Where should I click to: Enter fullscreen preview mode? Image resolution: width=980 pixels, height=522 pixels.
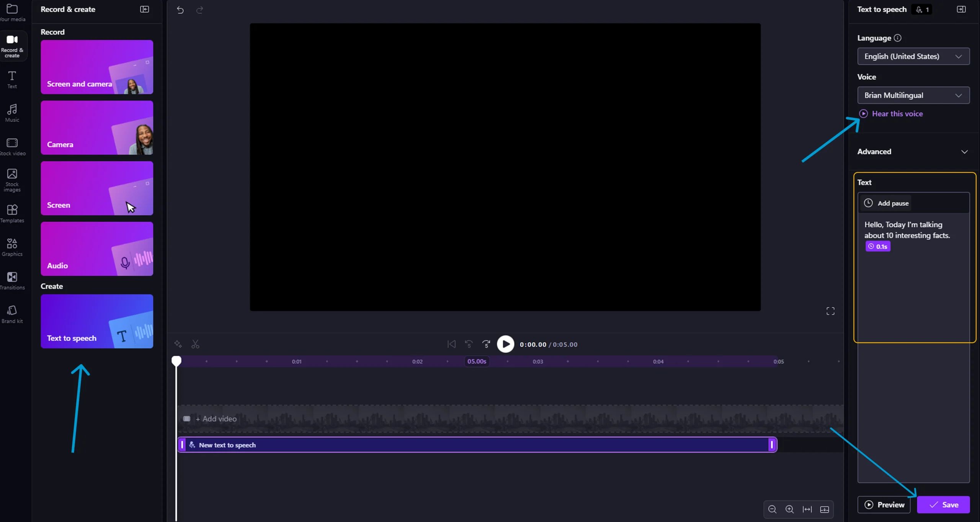pyautogui.click(x=830, y=311)
